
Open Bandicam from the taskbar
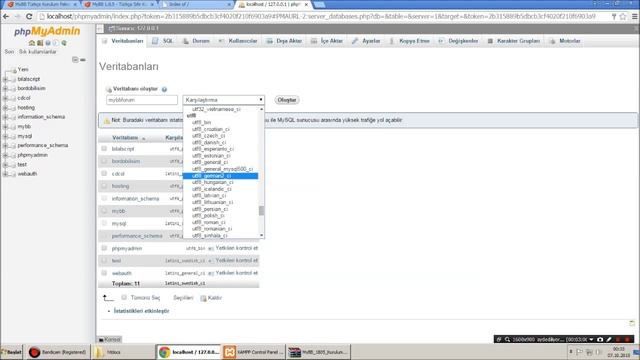click(58, 352)
